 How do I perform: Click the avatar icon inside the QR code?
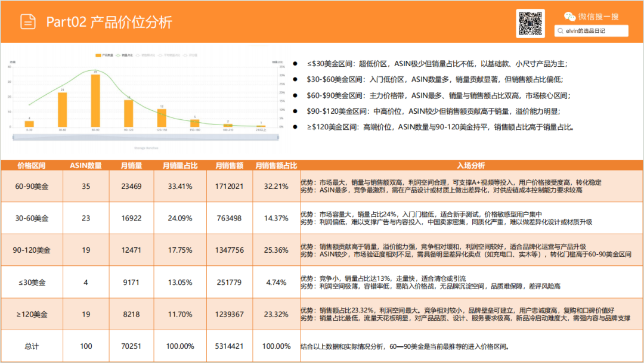pyautogui.click(x=531, y=24)
